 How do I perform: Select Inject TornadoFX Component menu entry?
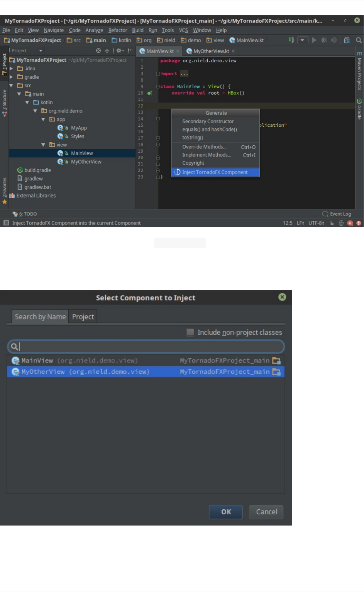(215, 172)
